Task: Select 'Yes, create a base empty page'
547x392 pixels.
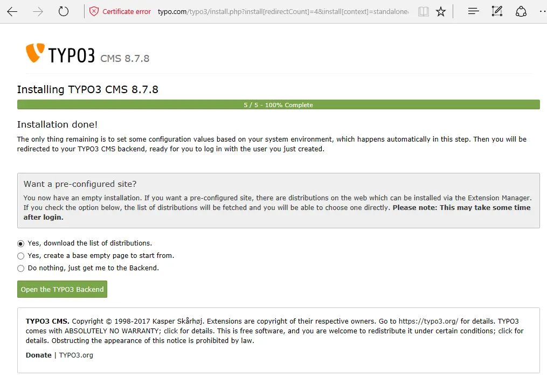Action: (x=20, y=256)
